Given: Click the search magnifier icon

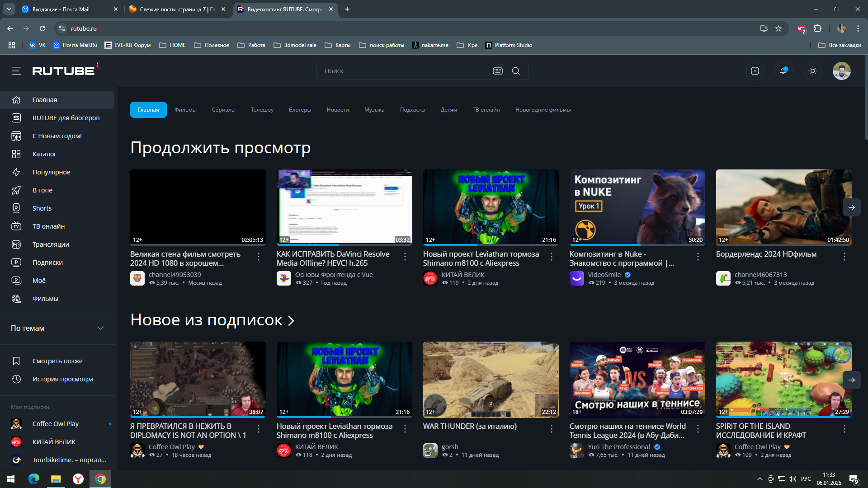Looking at the screenshot, I should tap(515, 71).
